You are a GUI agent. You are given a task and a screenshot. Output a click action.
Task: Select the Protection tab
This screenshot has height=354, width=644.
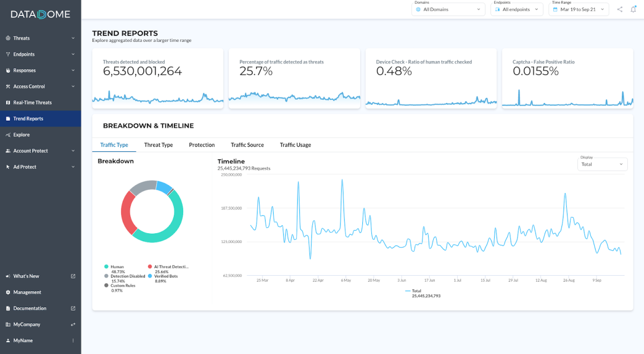201,145
